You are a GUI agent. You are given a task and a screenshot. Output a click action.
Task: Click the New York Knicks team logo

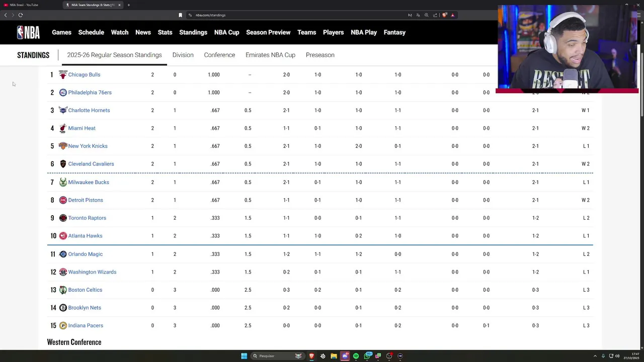63,146
